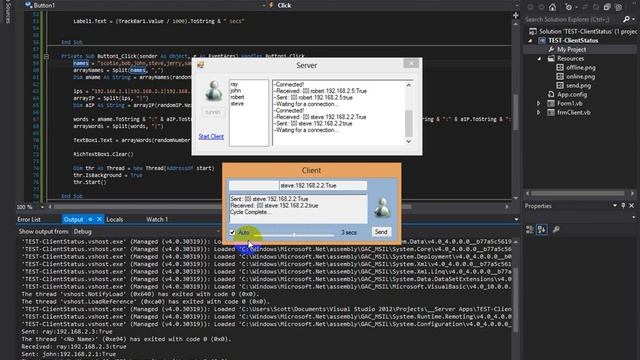Click the Start Client link in Server window

click(211, 136)
